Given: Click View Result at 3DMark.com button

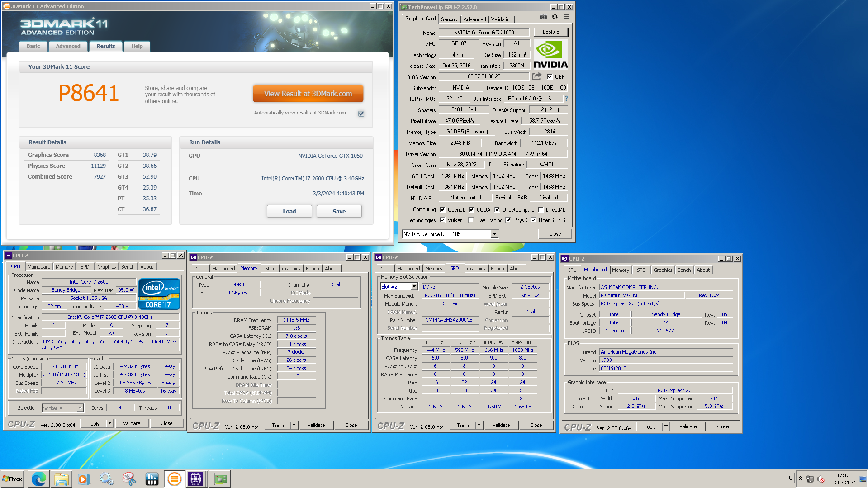Looking at the screenshot, I should click(308, 94).
